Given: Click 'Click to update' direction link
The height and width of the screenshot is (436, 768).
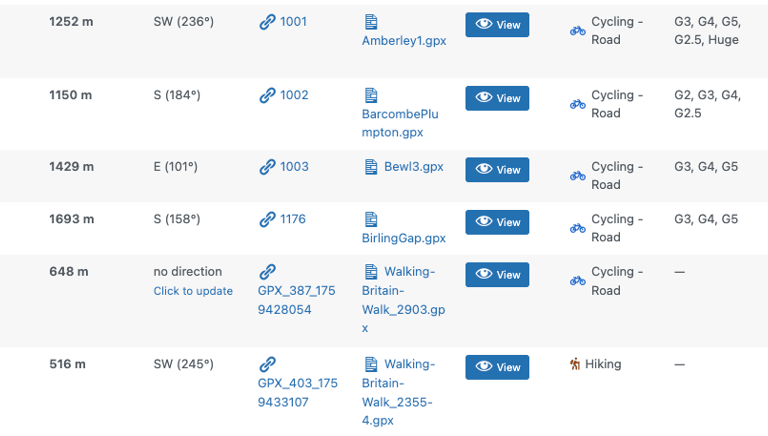Looking at the screenshot, I should (x=193, y=291).
